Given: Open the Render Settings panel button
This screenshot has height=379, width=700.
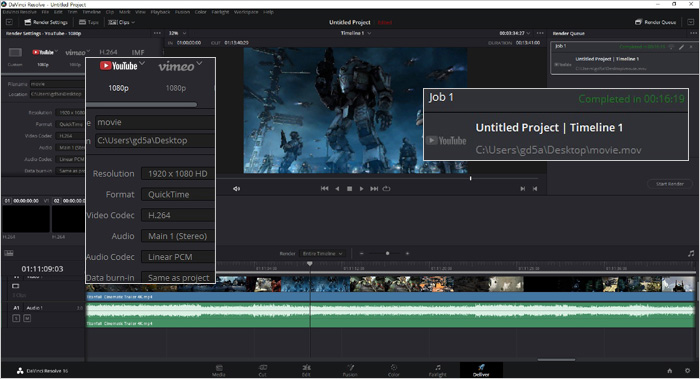Looking at the screenshot, I should [46, 22].
